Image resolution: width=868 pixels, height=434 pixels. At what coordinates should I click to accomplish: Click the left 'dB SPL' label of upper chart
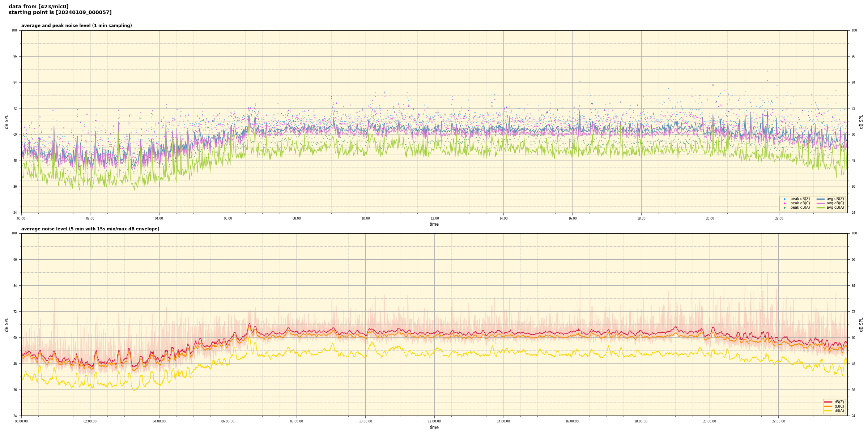[7, 122]
